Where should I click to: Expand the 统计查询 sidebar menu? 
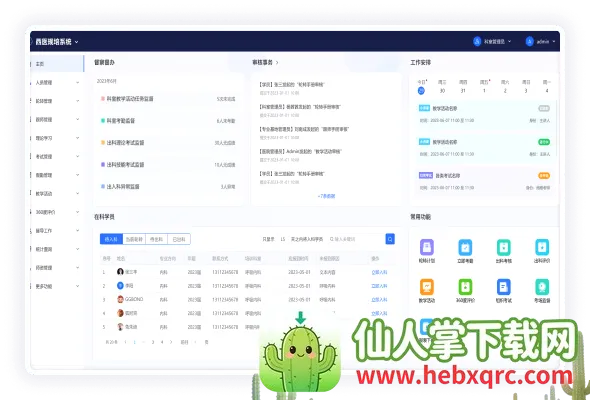point(57,249)
